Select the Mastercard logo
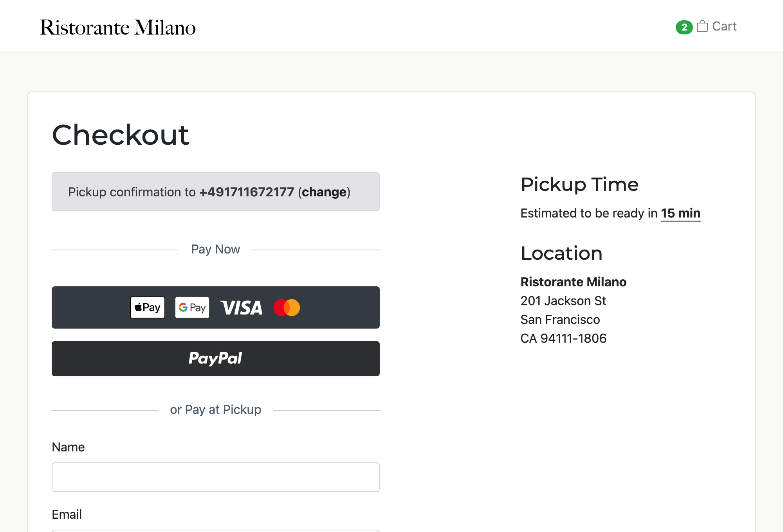The image size is (783, 532). click(x=287, y=307)
